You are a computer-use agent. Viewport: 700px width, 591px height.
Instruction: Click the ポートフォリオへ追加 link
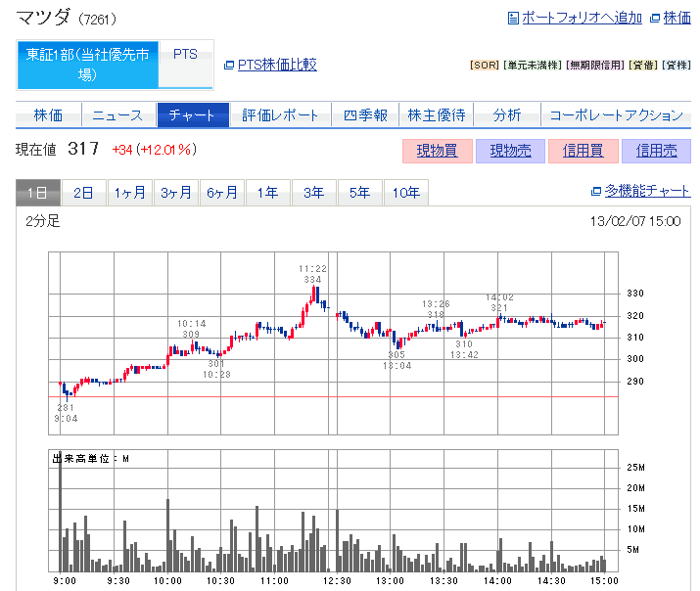(x=582, y=18)
